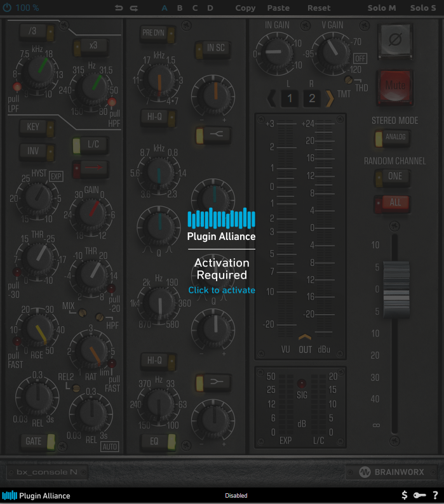The width and height of the screenshot is (444, 504).
Task: Click the 100 % scale value
Action: [x=27, y=8]
